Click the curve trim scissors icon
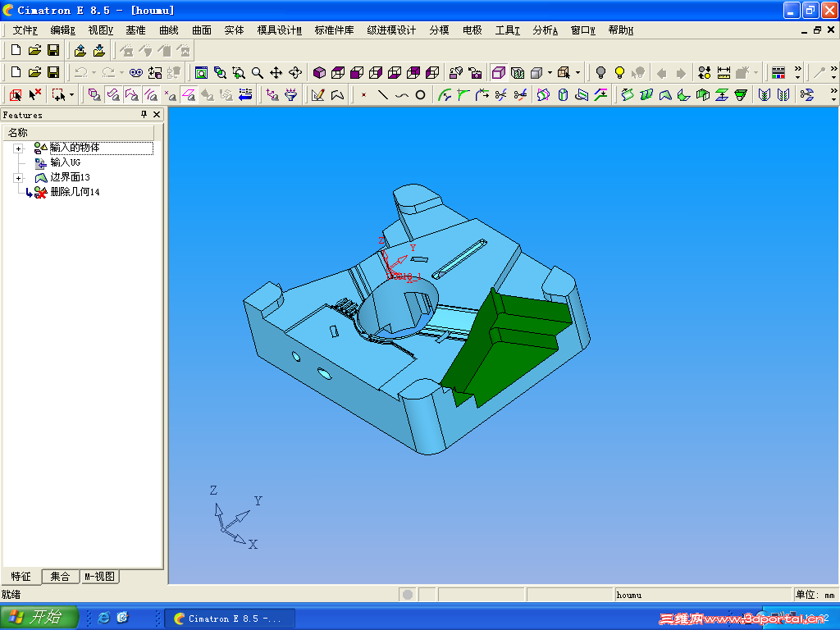The height and width of the screenshot is (630, 840). point(501,95)
